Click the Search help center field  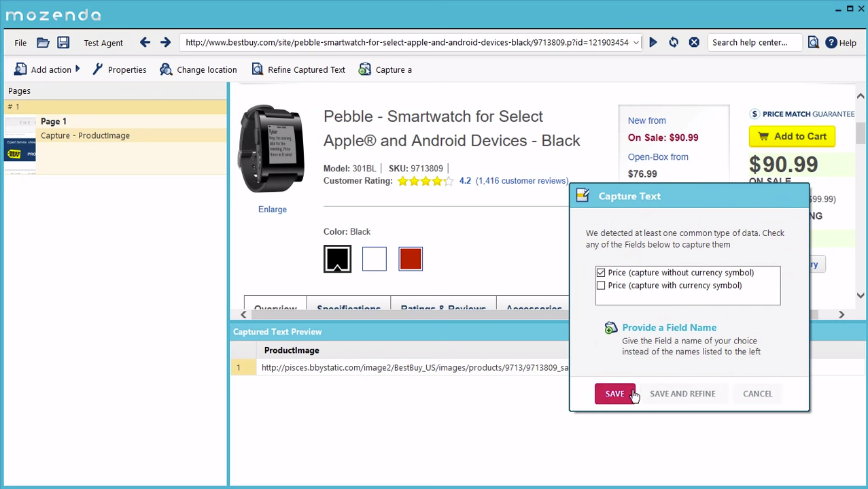click(754, 42)
